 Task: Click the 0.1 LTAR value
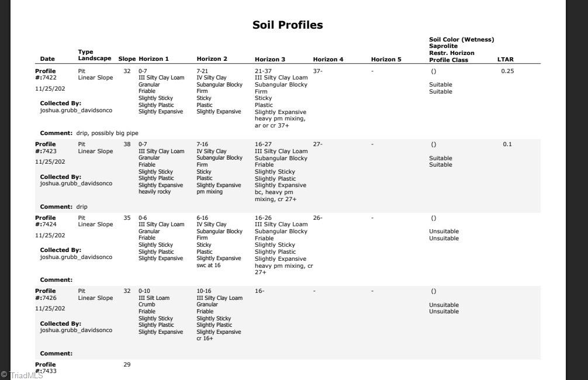click(507, 144)
